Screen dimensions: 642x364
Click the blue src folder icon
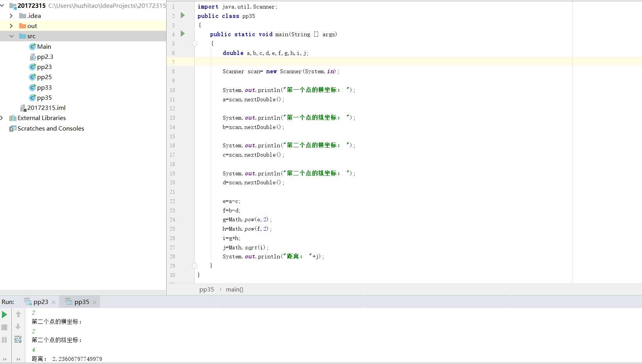point(23,36)
